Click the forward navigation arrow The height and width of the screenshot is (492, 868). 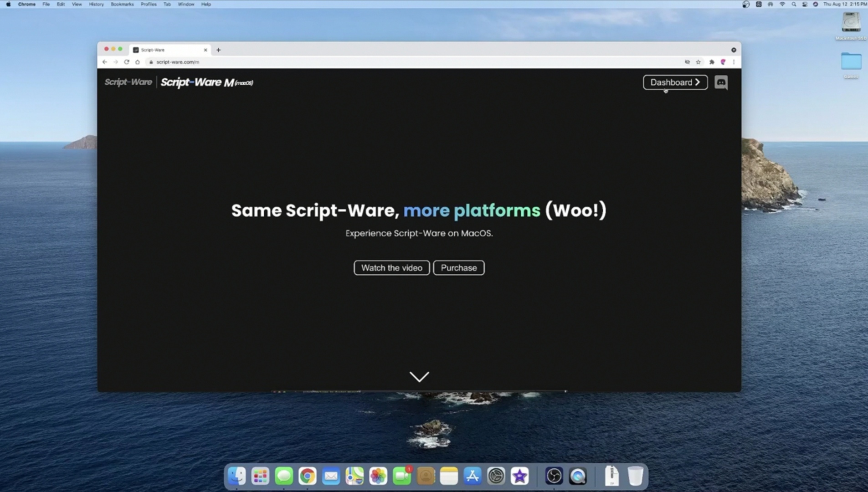pyautogui.click(x=116, y=62)
